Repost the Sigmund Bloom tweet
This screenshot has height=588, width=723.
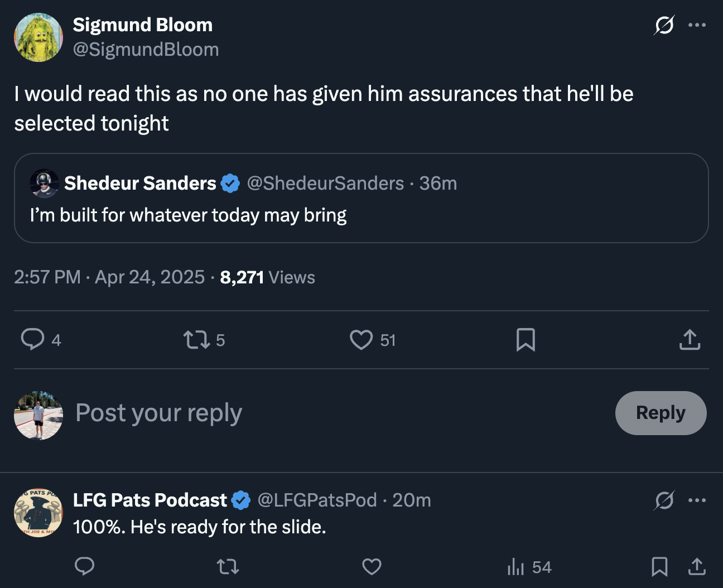pos(196,339)
